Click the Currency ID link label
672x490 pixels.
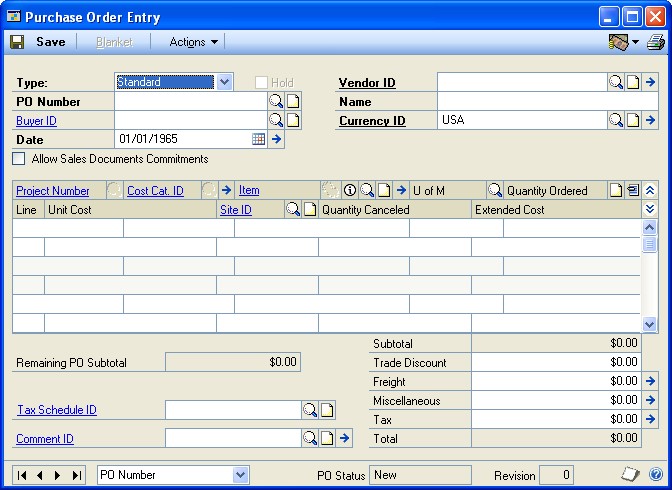coord(372,121)
